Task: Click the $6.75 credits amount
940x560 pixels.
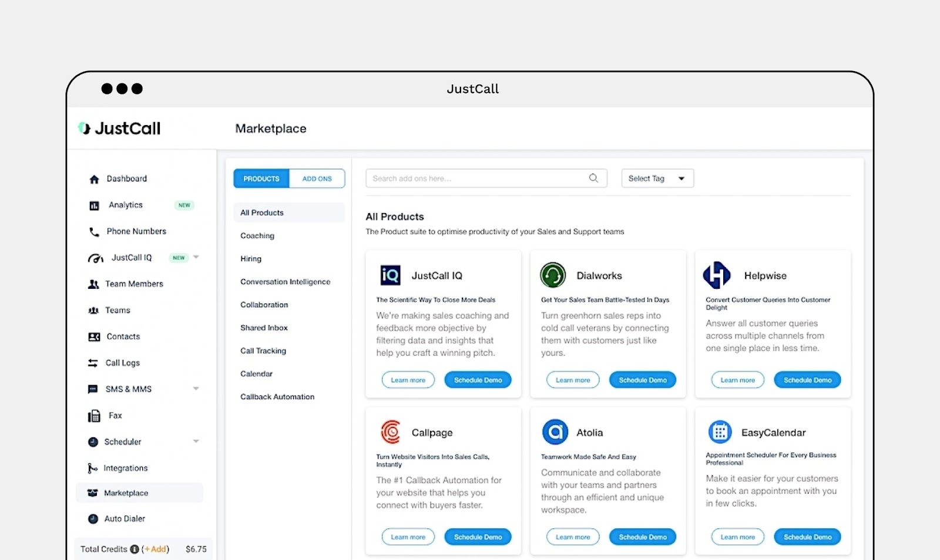Action: coord(196,549)
